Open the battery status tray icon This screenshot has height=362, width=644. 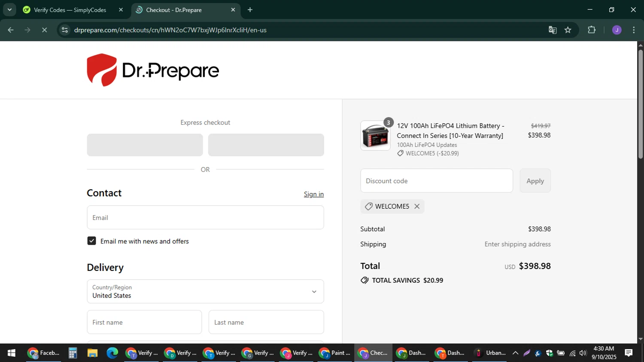point(561,353)
